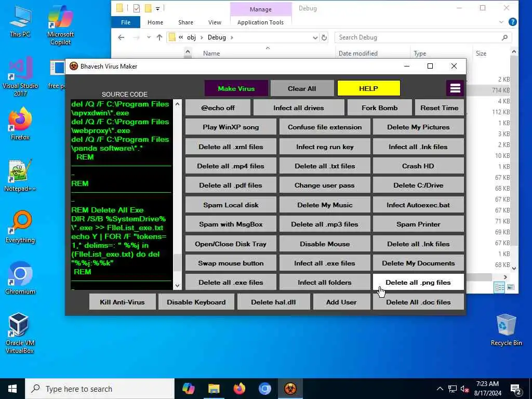Click the Add User button
Image resolution: width=532 pixels, height=399 pixels.
click(x=341, y=302)
